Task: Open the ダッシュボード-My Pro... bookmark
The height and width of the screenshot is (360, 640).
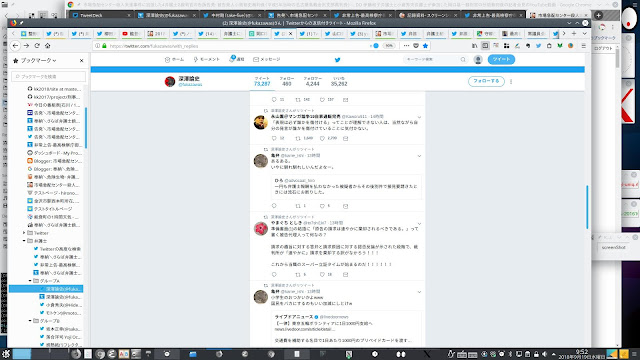Action: coord(54,153)
